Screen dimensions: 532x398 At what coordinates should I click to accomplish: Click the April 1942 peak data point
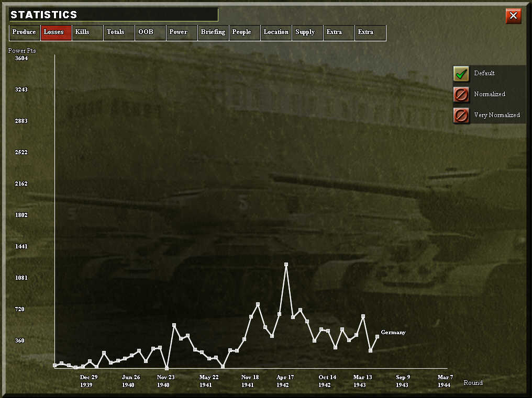click(x=286, y=265)
